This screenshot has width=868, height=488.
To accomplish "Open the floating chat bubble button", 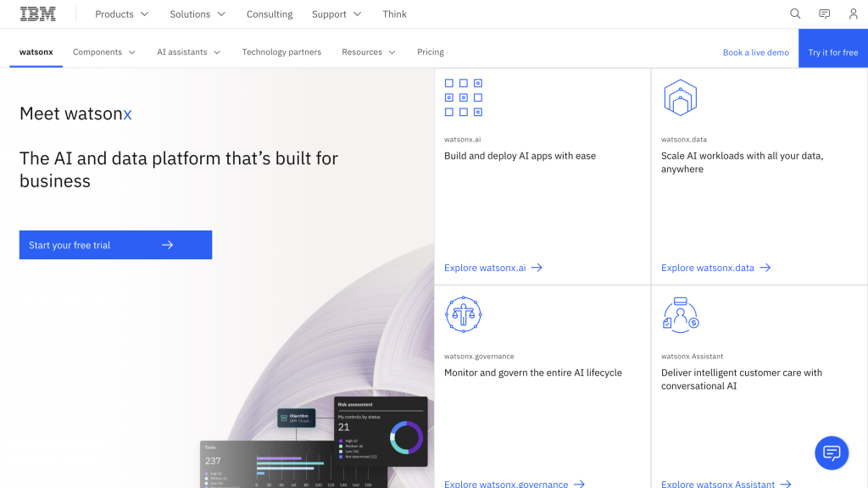I will [832, 453].
